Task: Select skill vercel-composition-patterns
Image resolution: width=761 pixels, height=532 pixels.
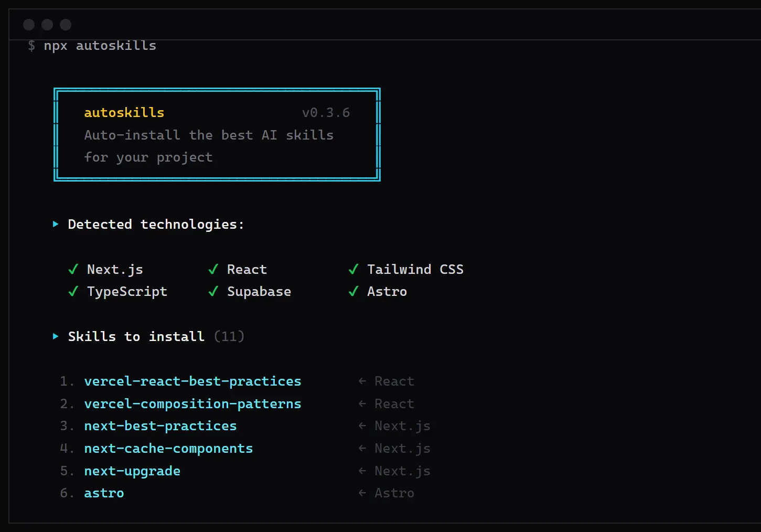Action: click(x=193, y=404)
